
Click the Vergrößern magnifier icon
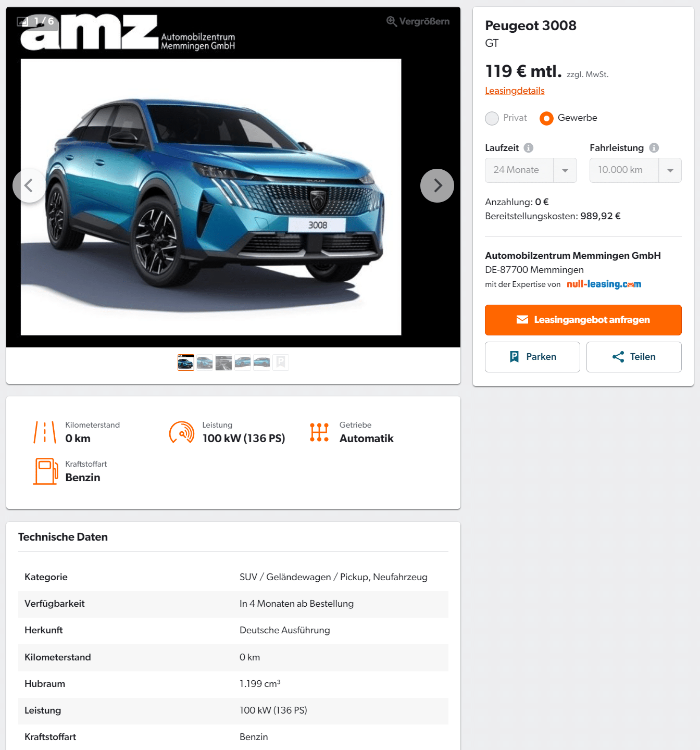(x=392, y=21)
